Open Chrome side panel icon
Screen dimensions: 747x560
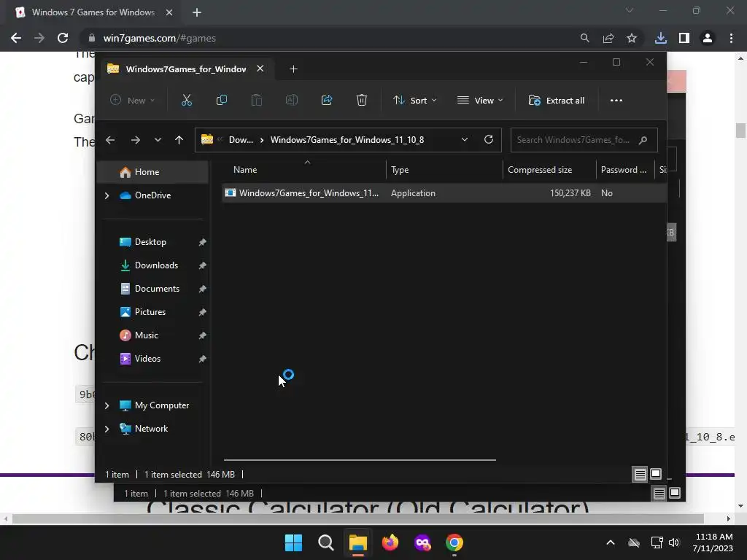point(684,38)
